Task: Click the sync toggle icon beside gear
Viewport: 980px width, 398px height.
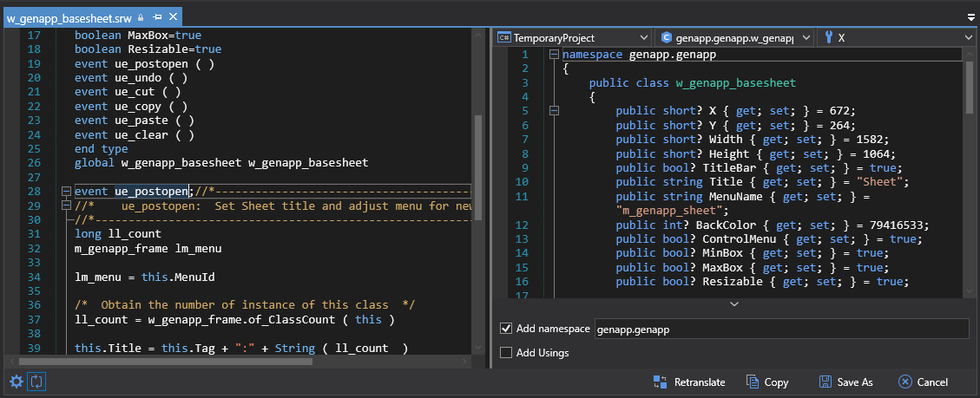Action: click(x=37, y=382)
